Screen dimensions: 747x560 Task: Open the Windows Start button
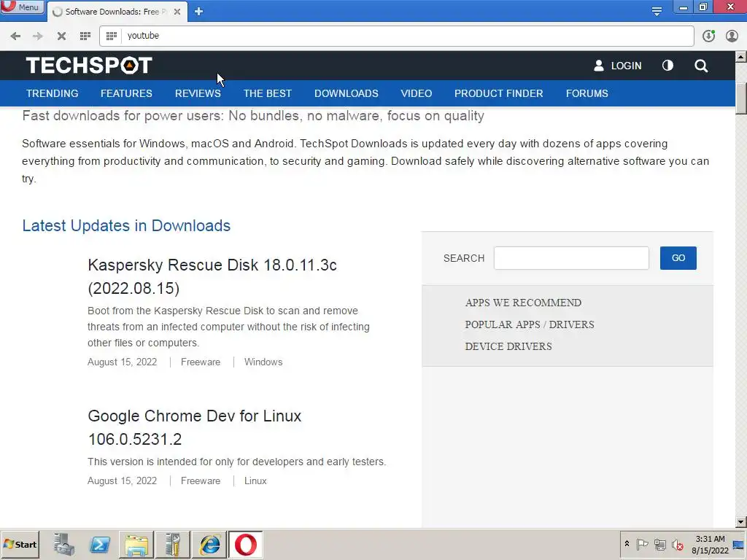pos(20,544)
